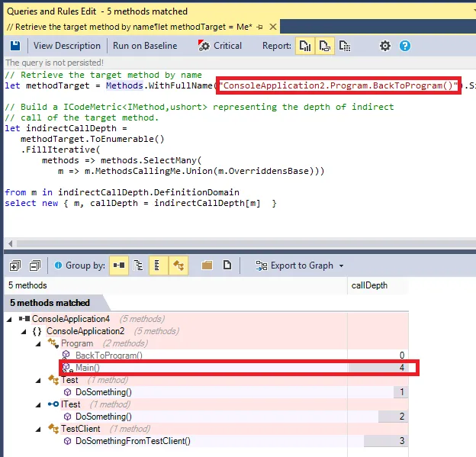
Task: Select DoSomething() under ITest
Action: (x=207, y=417)
